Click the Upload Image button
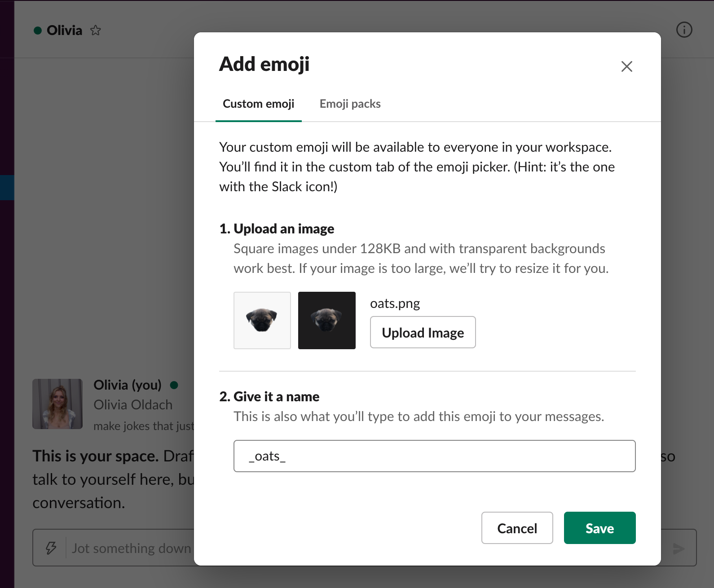This screenshot has width=714, height=588. click(423, 332)
